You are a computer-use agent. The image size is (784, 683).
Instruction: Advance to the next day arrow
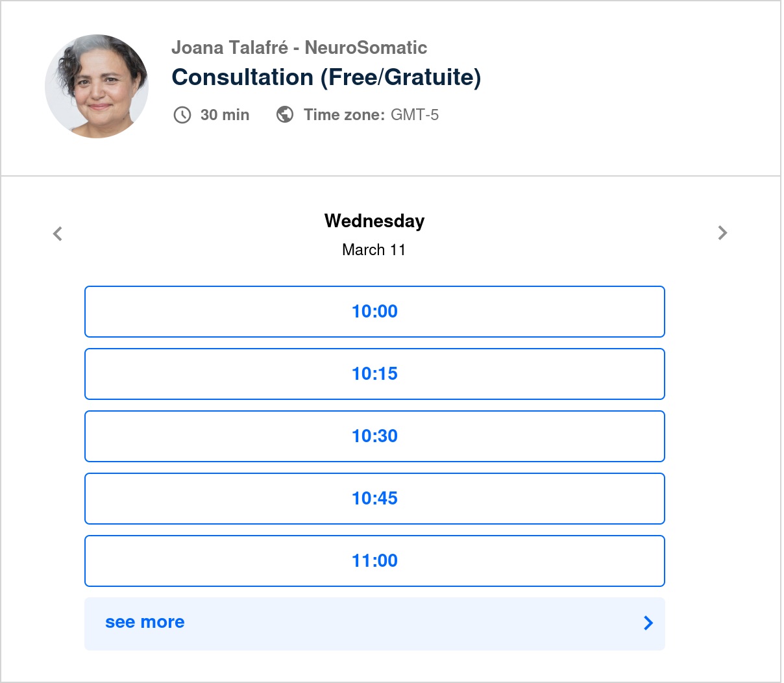pyautogui.click(x=722, y=233)
